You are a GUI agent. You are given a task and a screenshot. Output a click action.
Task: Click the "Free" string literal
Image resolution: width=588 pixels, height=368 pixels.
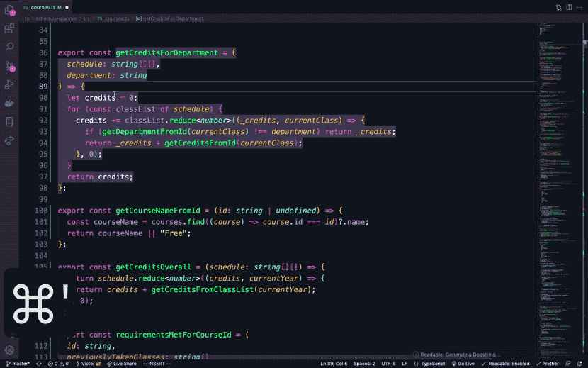(174, 233)
